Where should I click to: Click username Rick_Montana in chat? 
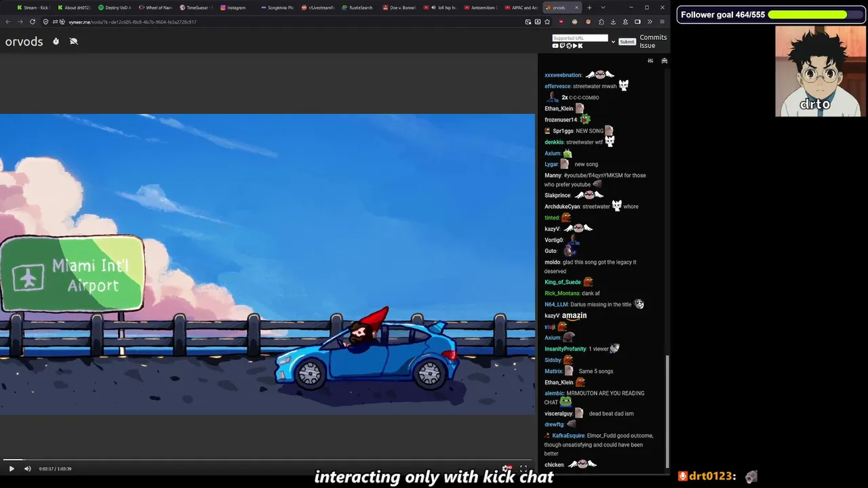pyautogui.click(x=562, y=293)
